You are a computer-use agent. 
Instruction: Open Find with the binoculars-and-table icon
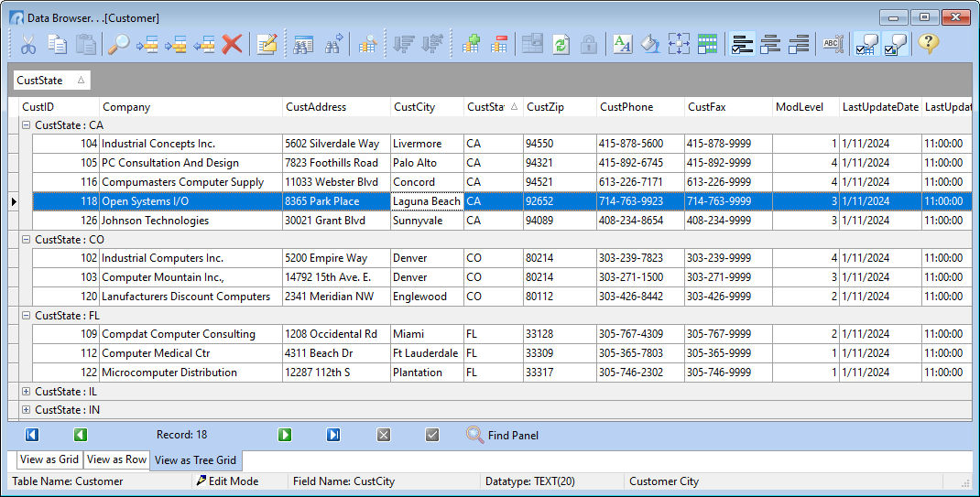pyautogui.click(x=304, y=44)
